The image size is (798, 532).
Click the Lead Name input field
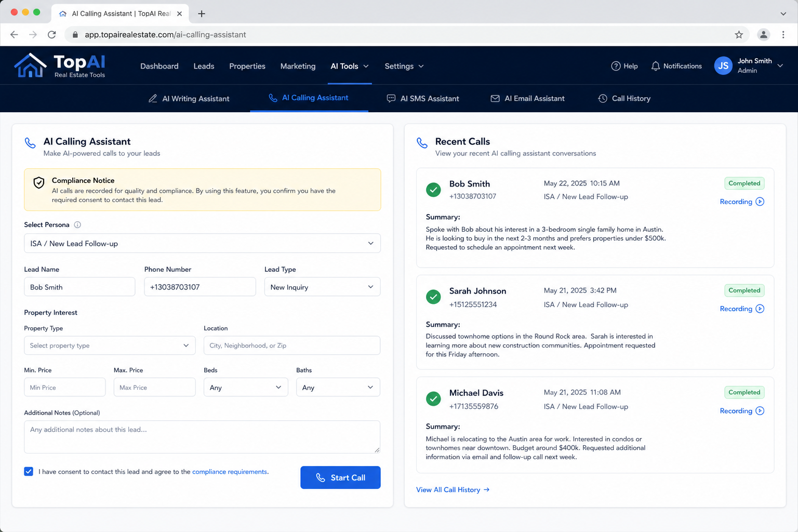click(79, 287)
